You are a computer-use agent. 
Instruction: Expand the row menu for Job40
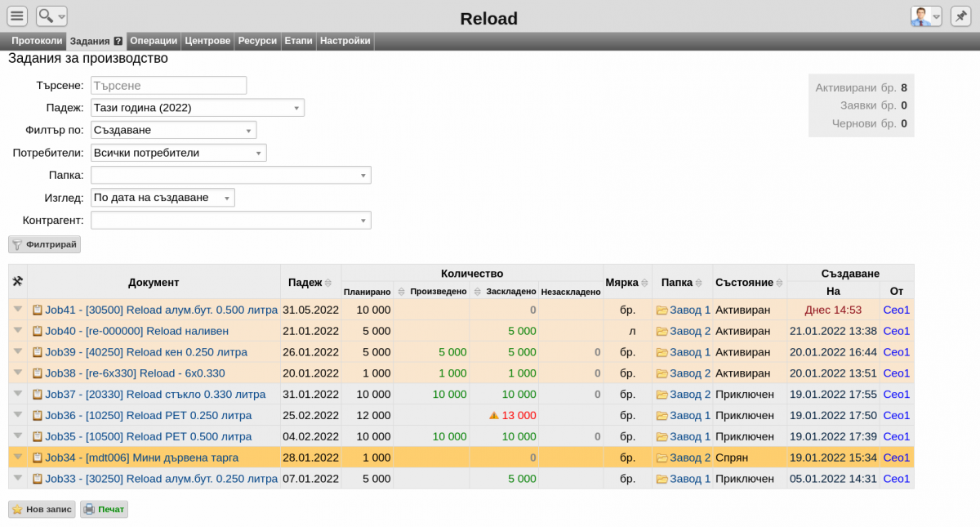pos(18,330)
